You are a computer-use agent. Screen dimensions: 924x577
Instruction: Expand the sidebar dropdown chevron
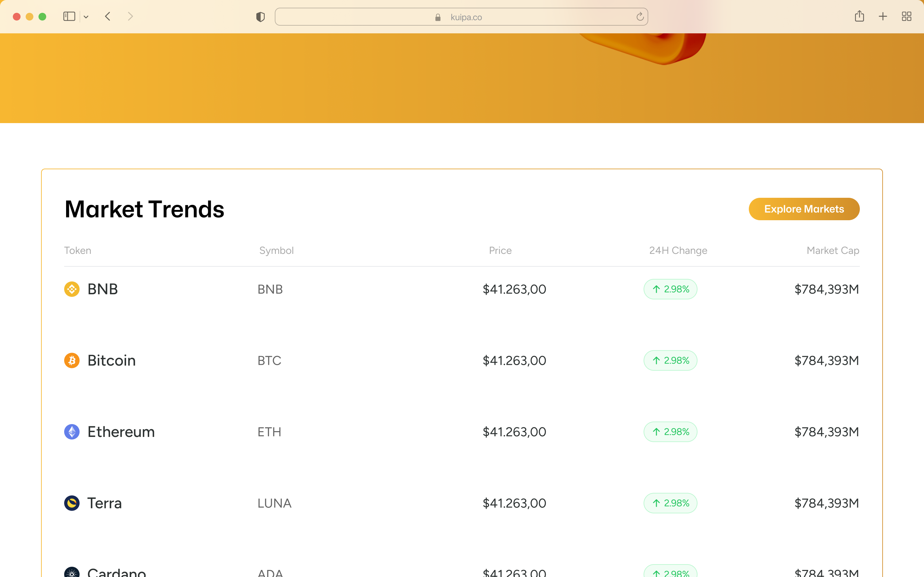[x=86, y=17]
